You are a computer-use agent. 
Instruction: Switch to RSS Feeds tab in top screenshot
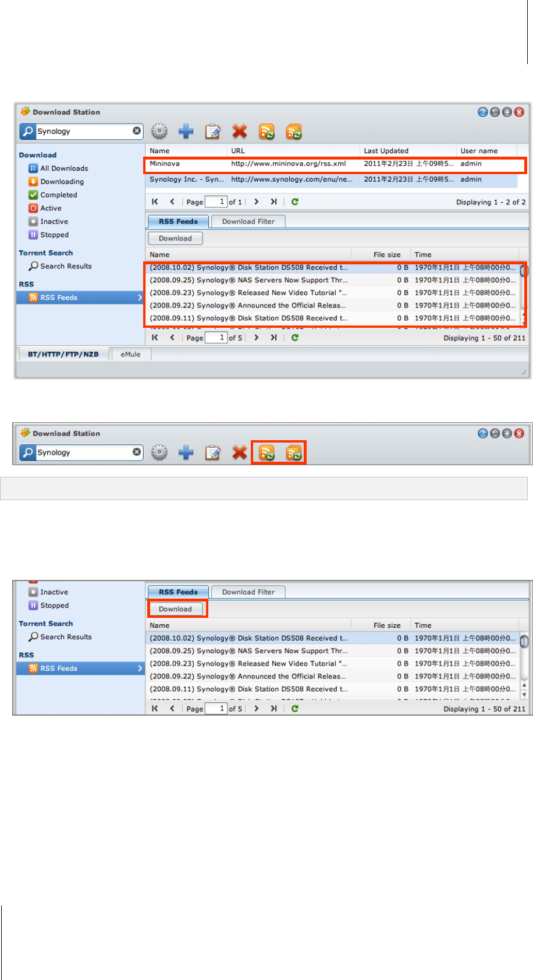click(178, 221)
